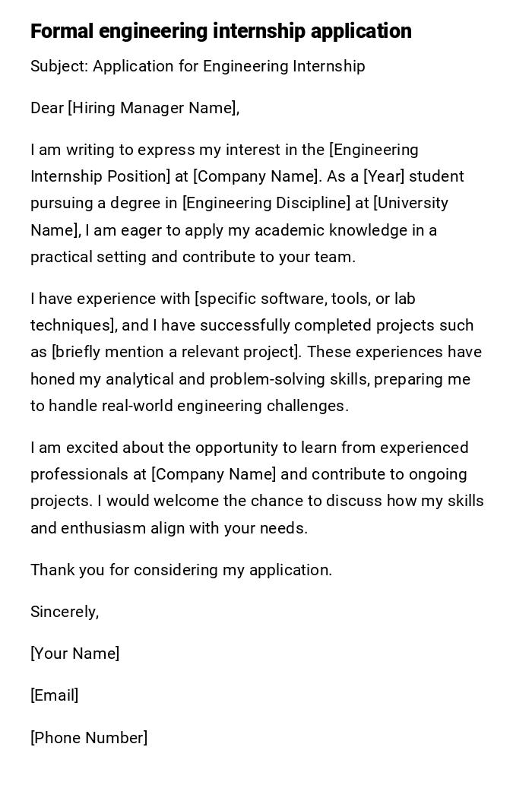Select the [briefly mention a relevant project] placeholder

click(x=175, y=352)
